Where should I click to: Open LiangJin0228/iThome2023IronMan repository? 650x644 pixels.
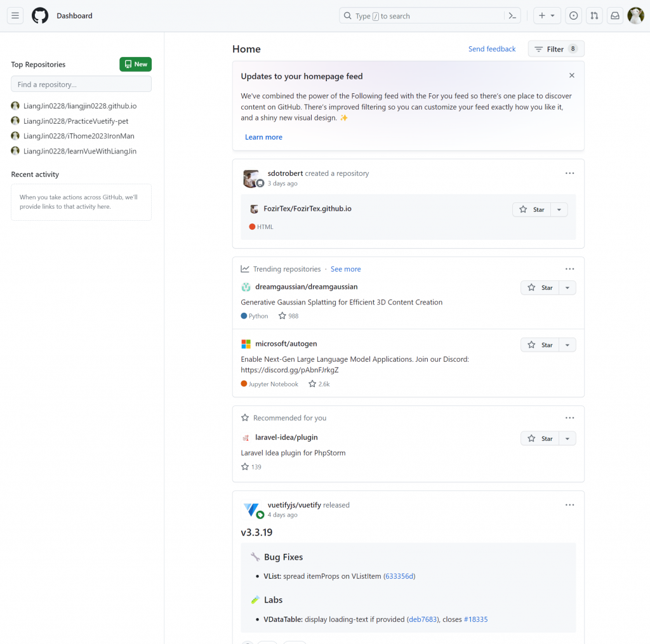(79, 136)
